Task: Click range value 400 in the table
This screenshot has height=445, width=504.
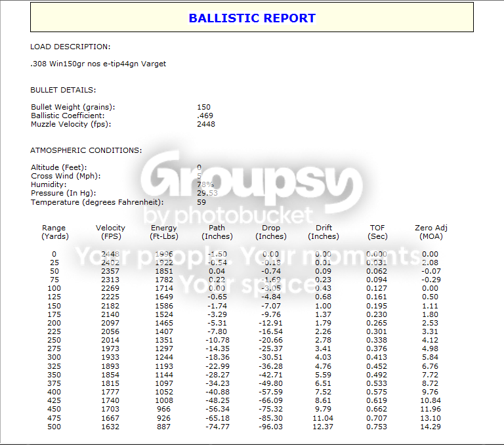Action: point(54,392)
